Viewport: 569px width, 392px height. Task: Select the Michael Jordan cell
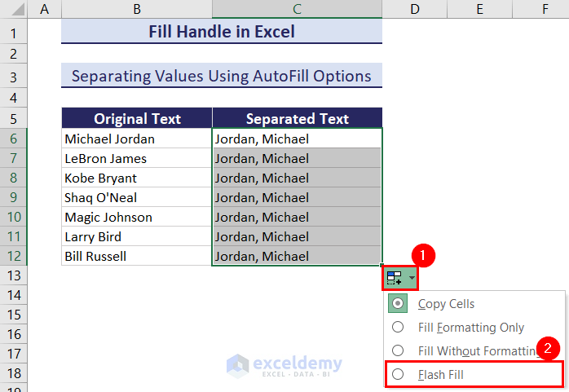[x=137, y=139]
